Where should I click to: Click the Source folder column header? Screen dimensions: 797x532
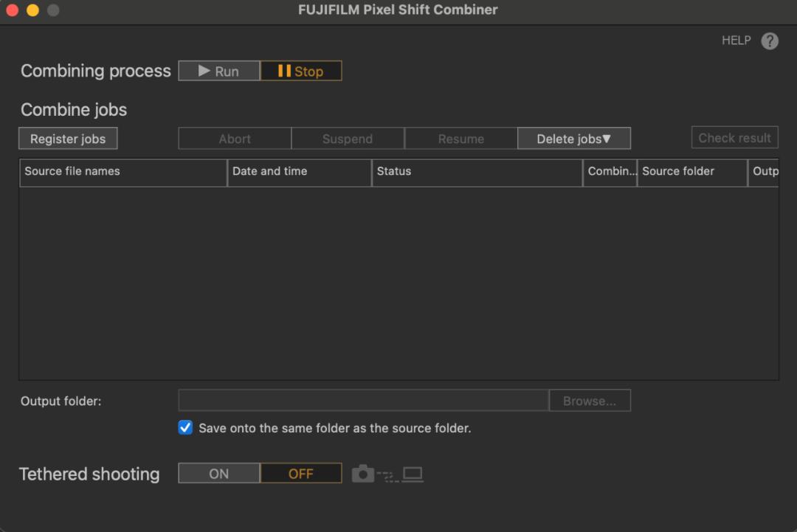(x=691, y=171)
